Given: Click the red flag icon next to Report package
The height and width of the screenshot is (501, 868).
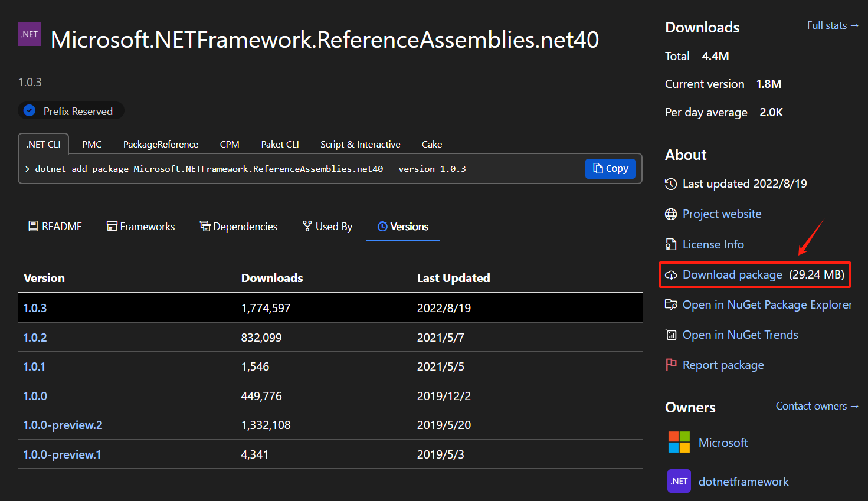Looking at the screenshot, I should [x=671, y=365].
